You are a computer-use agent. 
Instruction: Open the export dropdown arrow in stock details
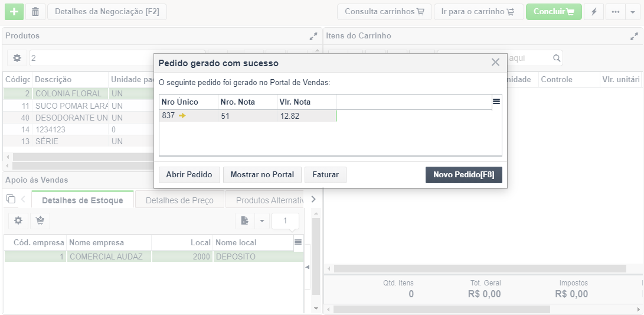tap(261, 221)
